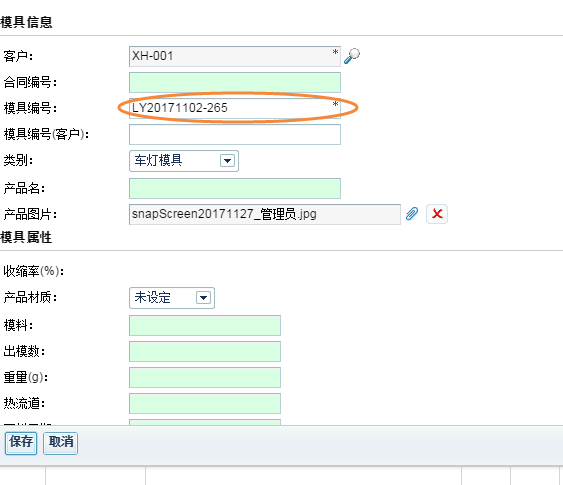Click the 产品材质: label text
The height and width of the screenshot is (485, 563).
[30, 298]
